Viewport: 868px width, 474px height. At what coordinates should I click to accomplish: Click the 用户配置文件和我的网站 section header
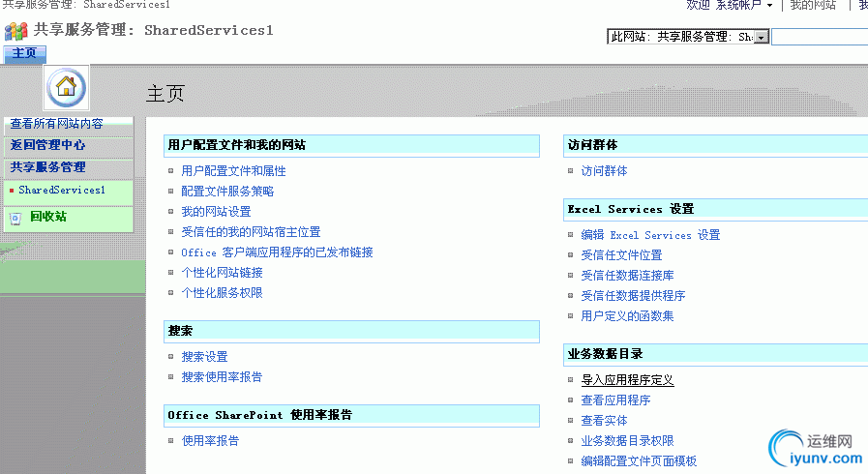351,145
